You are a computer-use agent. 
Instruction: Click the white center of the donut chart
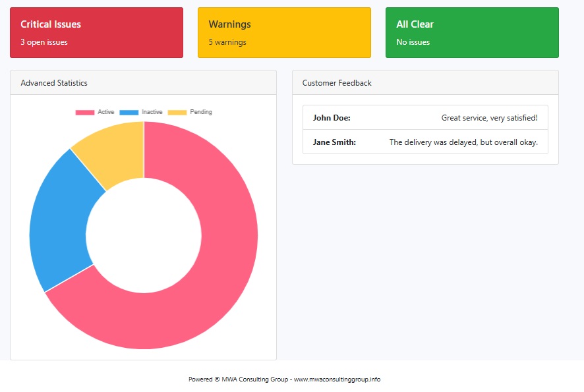pyautogui.click(x=144, y=235)
